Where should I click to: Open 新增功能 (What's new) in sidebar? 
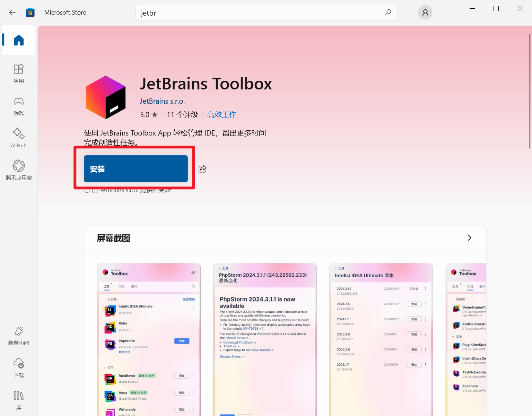tap(19, 336)
